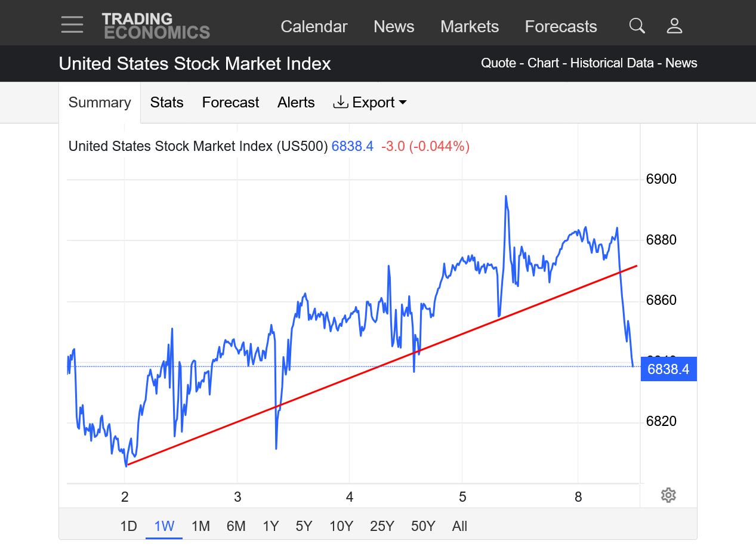Viewport: 756px width, 556px height.
Task: Open chart settings gear icon
Action: tap(668, 495)
